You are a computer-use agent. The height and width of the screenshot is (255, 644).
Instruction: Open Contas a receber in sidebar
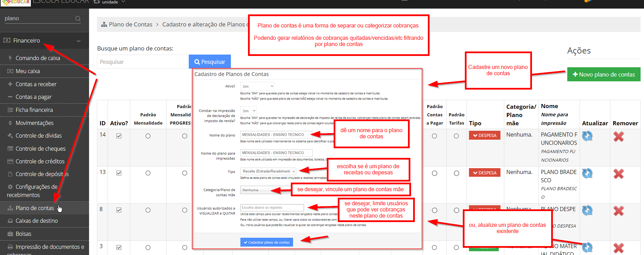pos(36,84)
